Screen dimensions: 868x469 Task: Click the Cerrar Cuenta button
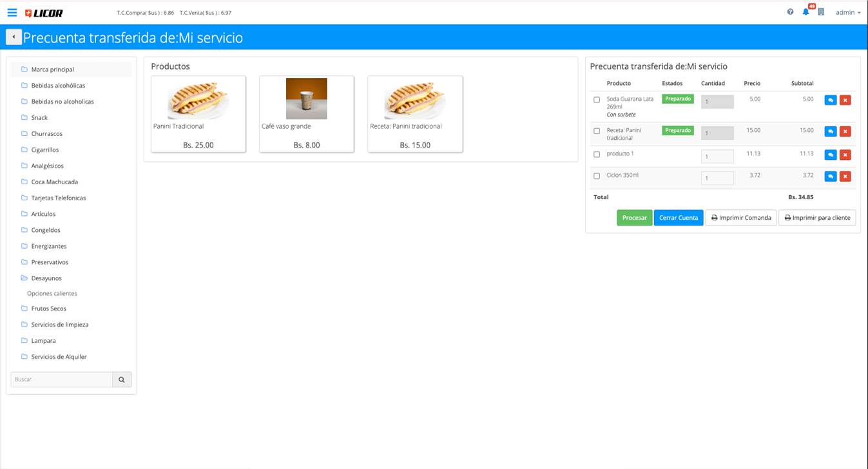pos(678,218)
